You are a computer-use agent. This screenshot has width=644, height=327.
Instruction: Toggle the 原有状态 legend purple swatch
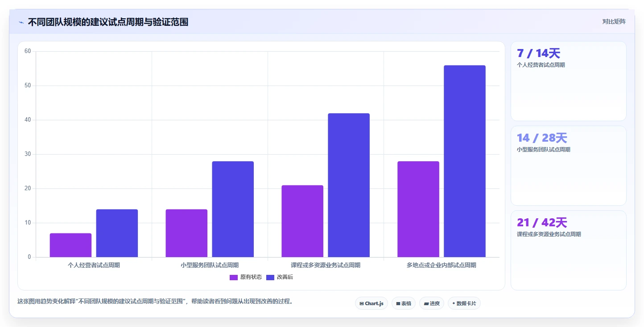234,277
